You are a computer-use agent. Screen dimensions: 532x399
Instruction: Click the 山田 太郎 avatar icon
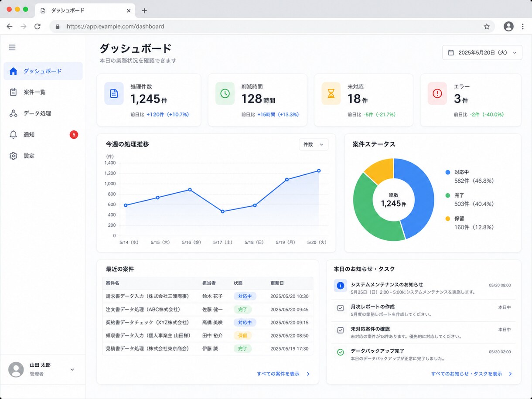point(16,369)
